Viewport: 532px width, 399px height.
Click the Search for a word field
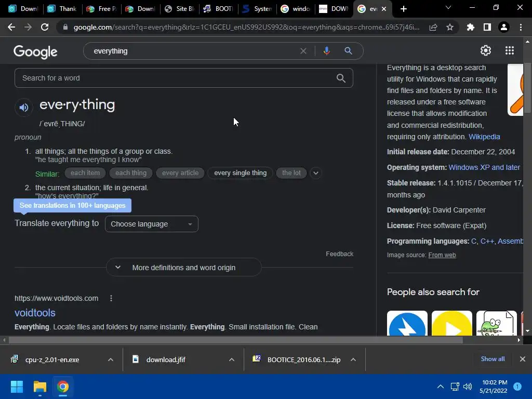coord(183,78)
